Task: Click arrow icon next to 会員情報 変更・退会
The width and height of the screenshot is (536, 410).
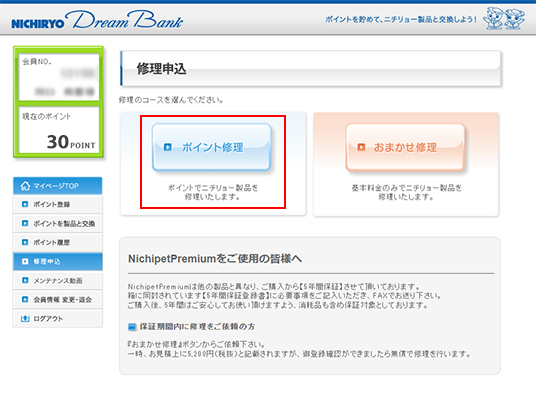Action: pyautogui.click(x=25, y=299)
